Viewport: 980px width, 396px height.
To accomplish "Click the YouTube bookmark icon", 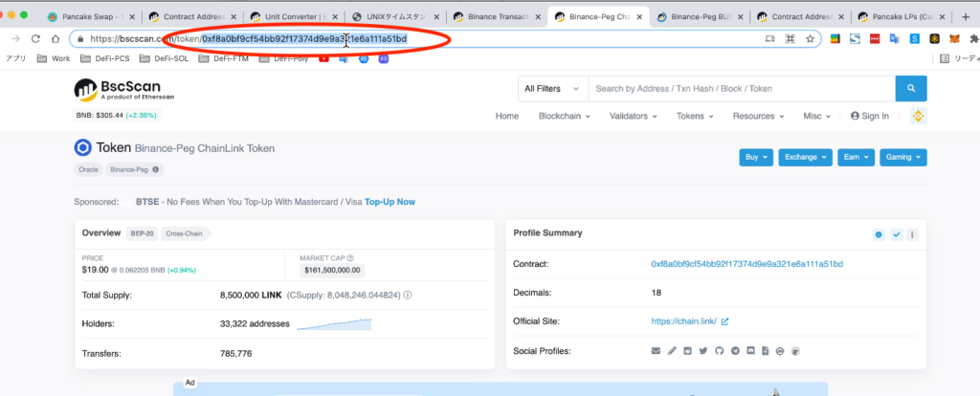I will [x=323, y=58].
